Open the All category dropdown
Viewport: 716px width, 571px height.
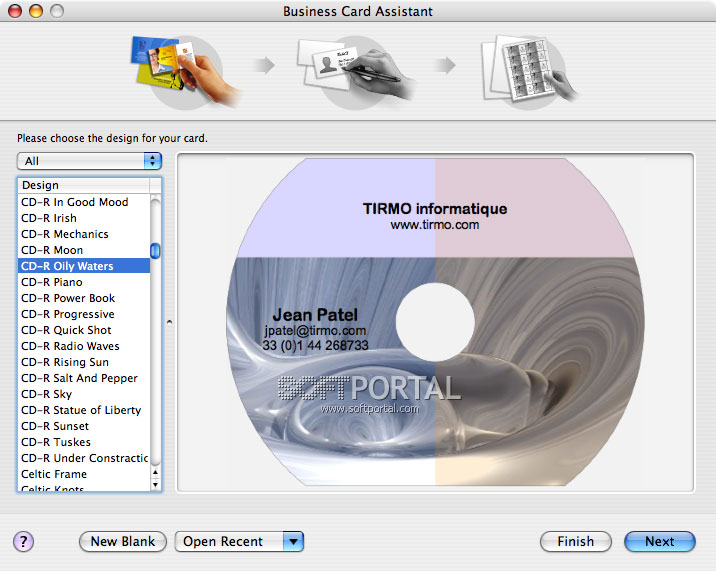click(x=90, y=161)
